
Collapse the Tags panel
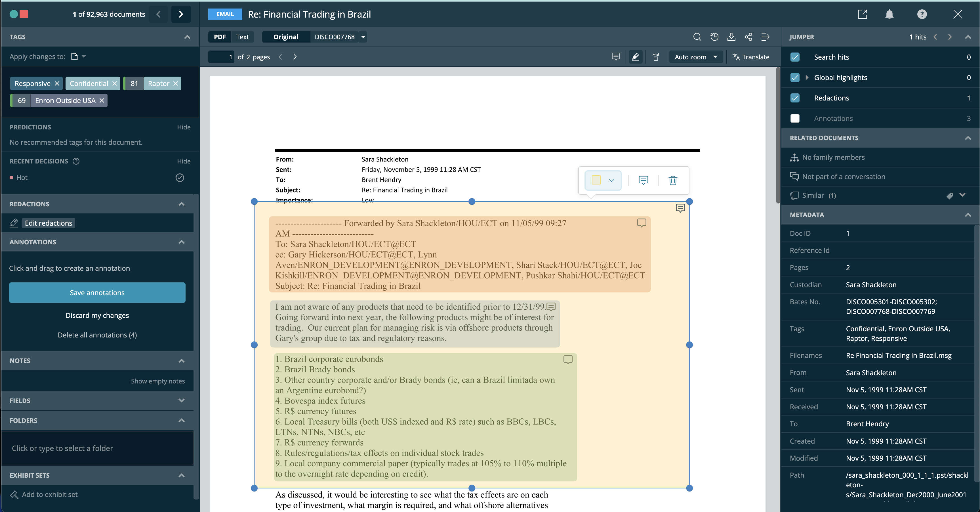tap(187, 37)
